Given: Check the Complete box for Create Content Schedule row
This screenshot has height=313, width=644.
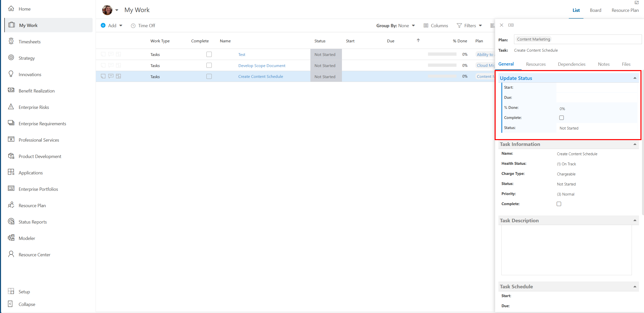Looking at the screenshot, I should pos(209,76).
